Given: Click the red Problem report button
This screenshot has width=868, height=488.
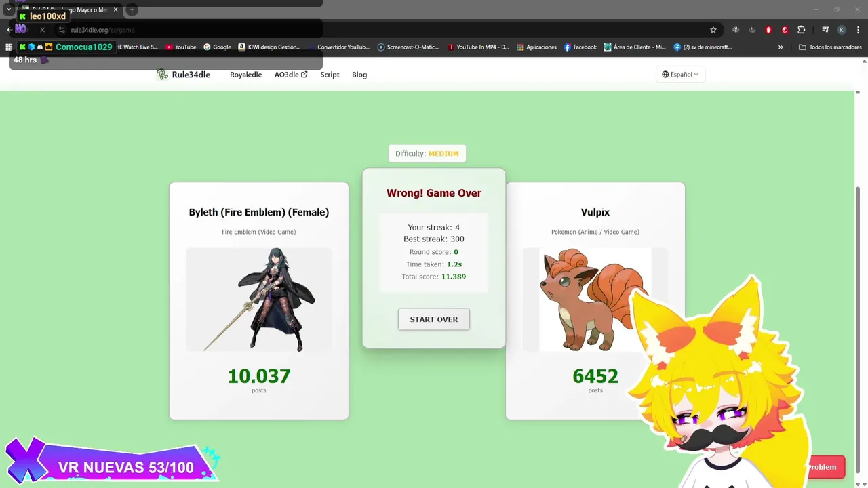Looking at the screenshot, I should (825, 467).
